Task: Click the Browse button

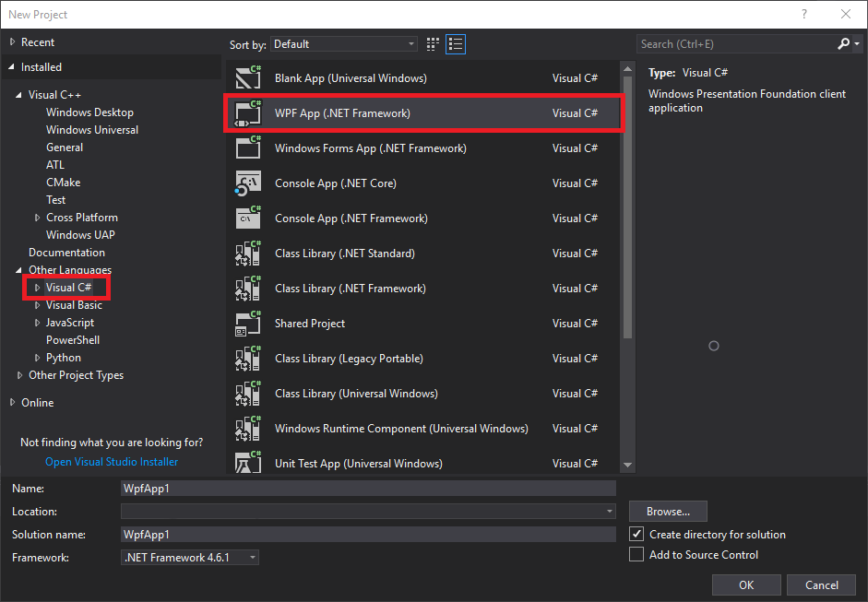Action: tap(668, 512)
